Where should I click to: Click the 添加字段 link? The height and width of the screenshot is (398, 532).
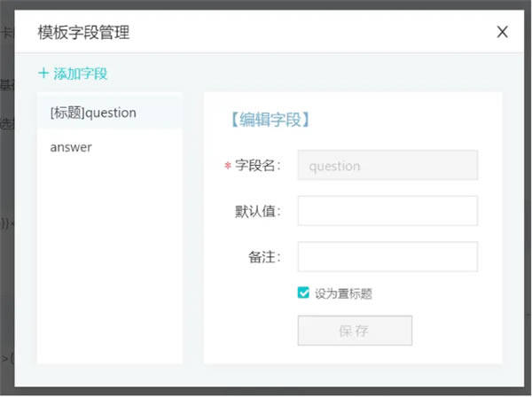[73, 74]
